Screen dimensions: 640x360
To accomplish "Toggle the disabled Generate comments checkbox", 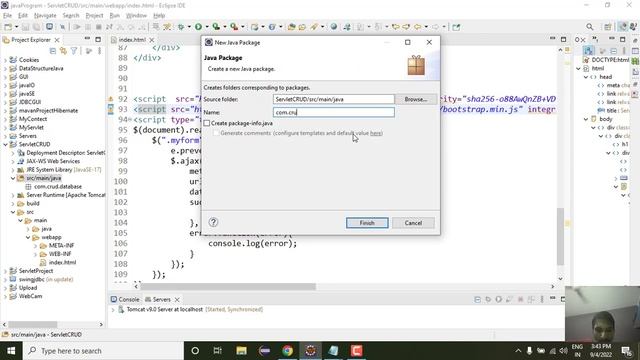I will [x=216, y=133].
